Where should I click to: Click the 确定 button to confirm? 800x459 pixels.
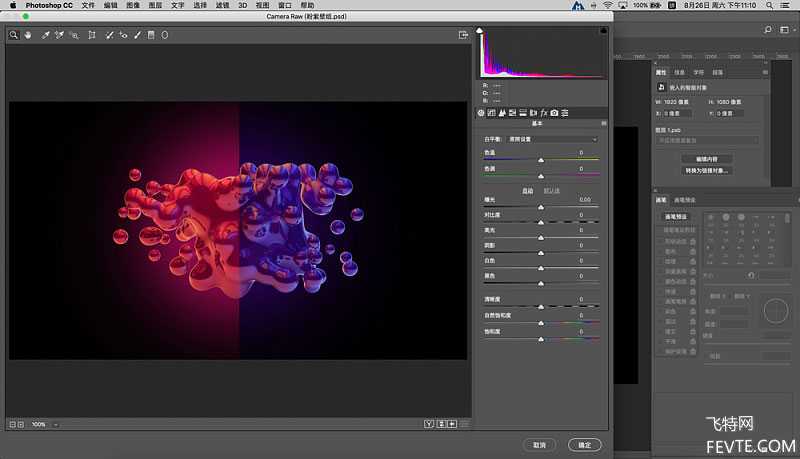584,444
